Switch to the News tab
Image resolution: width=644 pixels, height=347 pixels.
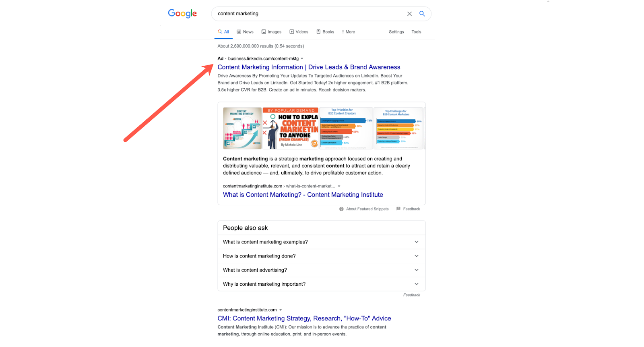pos(245,32)
